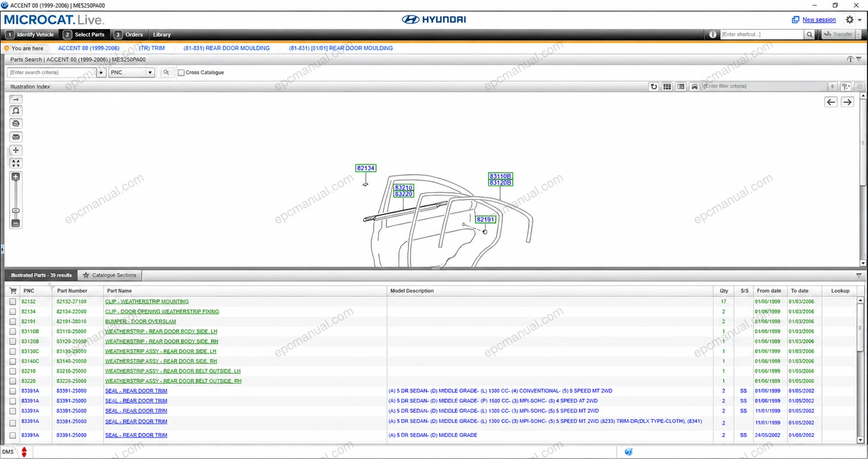Tick the checkbox for PNC 83110B
Image resolution: width=868 pixels, height=459 pixels.
pyautogui.click(x=13, y=331)
